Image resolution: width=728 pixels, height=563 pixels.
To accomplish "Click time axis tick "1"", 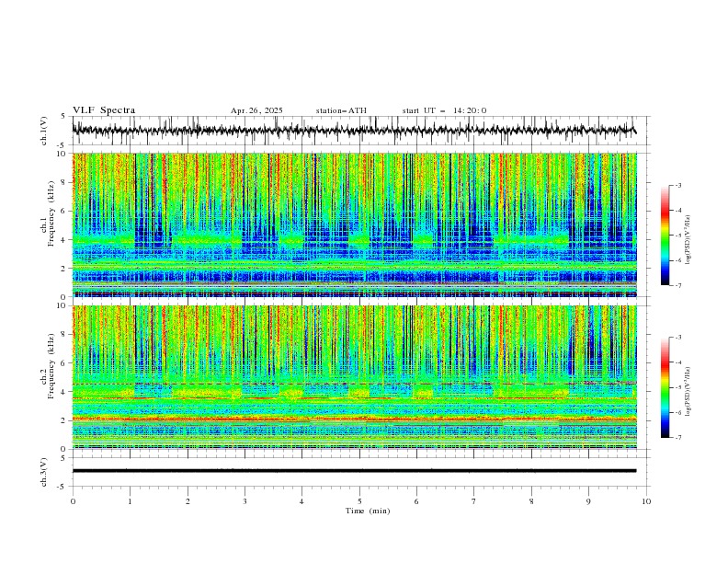I will pyautogui.click(x=131, y=501).
